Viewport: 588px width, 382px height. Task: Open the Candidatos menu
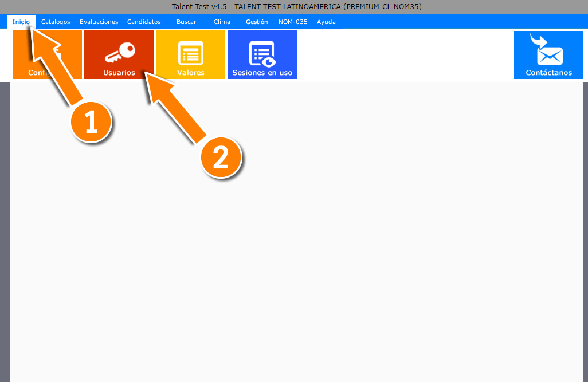tap(144, 22)
